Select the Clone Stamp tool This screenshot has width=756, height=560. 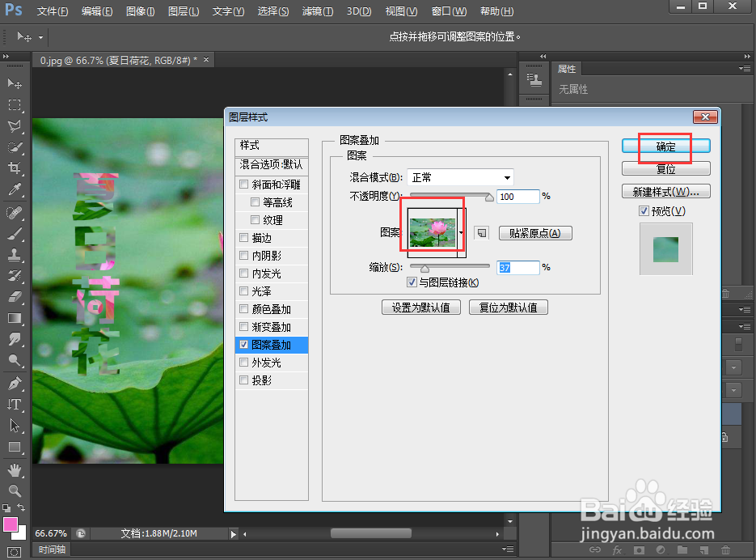click(x=15, y=256)
